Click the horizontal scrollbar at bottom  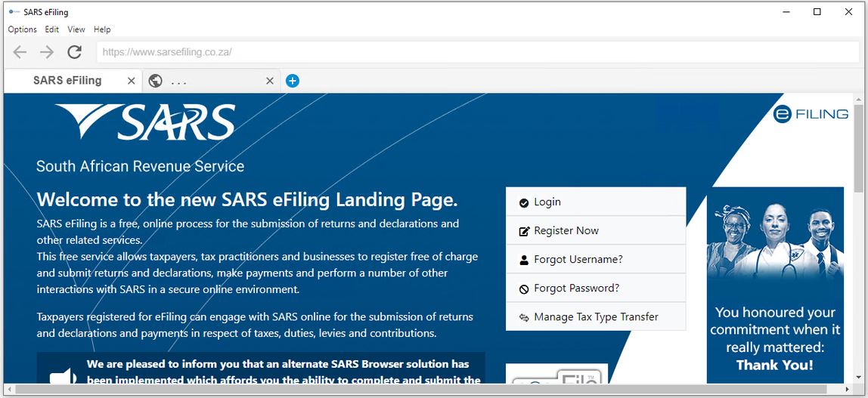point(420,389)
